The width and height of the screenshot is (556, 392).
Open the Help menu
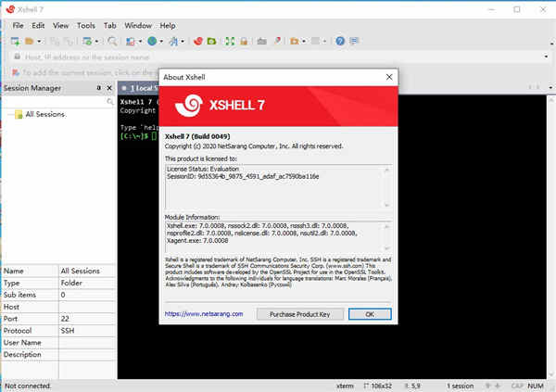168,26
